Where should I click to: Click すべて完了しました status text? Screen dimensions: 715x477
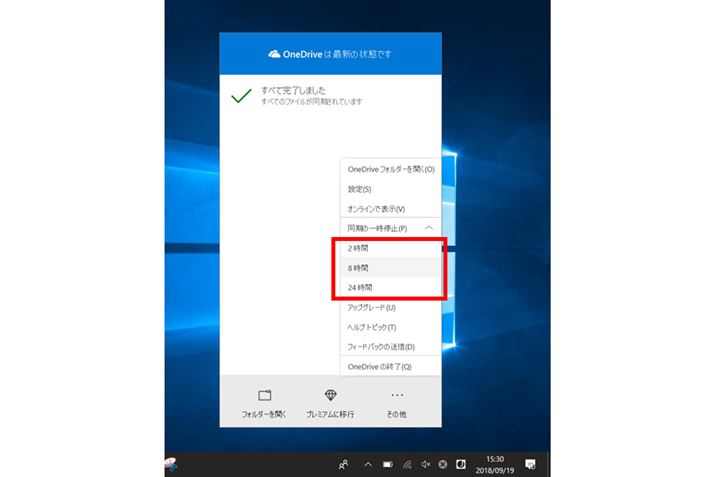tap(293, 90)
